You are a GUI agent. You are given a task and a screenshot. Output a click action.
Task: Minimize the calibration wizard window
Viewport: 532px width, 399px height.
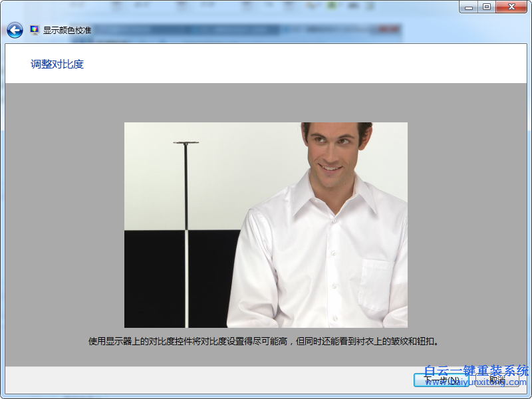(469, 7)
